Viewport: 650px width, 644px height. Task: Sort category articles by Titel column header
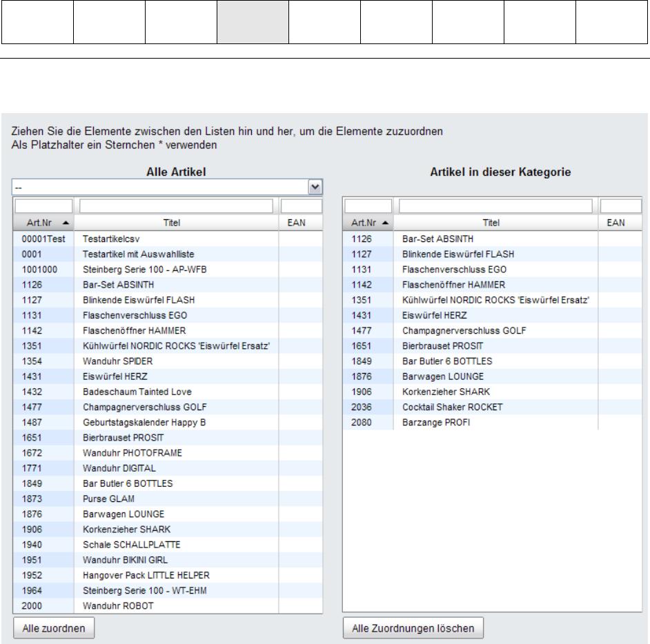coord(495,223)
